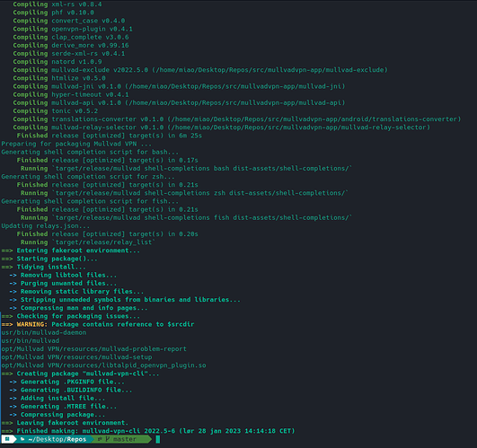Click the ~/Desktop/Repos path in the prompt
This screenshot has height=448, width=477.
pyautogui.click(x=57, y=439)
